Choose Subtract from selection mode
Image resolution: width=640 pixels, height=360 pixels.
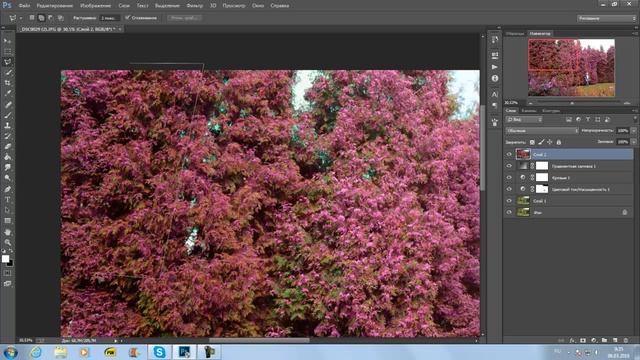[51, 18]
